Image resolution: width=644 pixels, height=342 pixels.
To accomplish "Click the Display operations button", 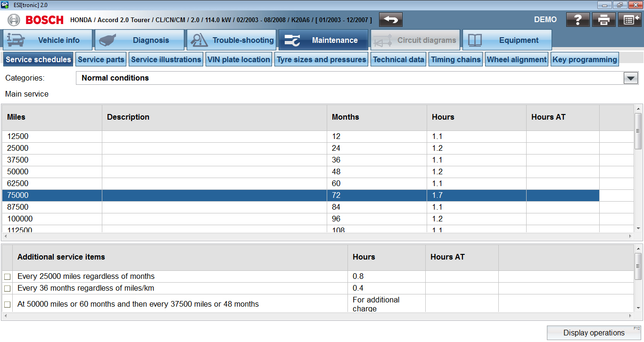I will (x=594, y=333).
